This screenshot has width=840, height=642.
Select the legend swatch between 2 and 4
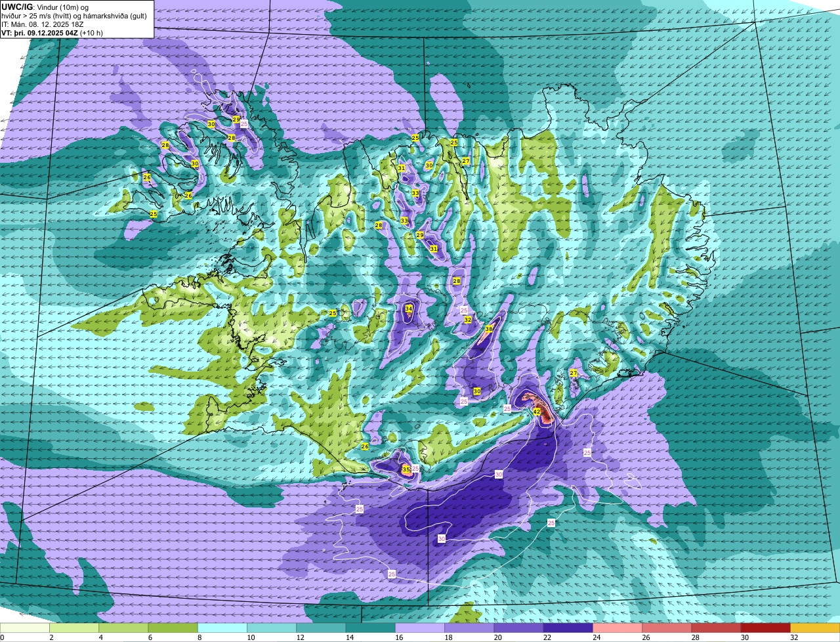[x=74, y=628]
